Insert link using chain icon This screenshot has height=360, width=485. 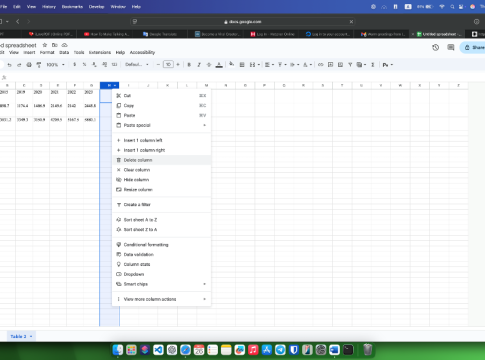[320, 65]
